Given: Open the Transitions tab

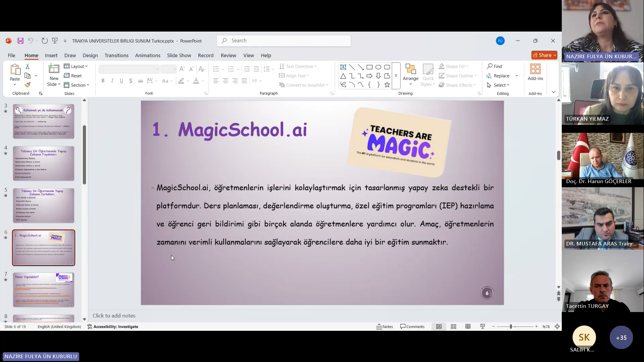Looking at the screenshot, I should point(116,55).
